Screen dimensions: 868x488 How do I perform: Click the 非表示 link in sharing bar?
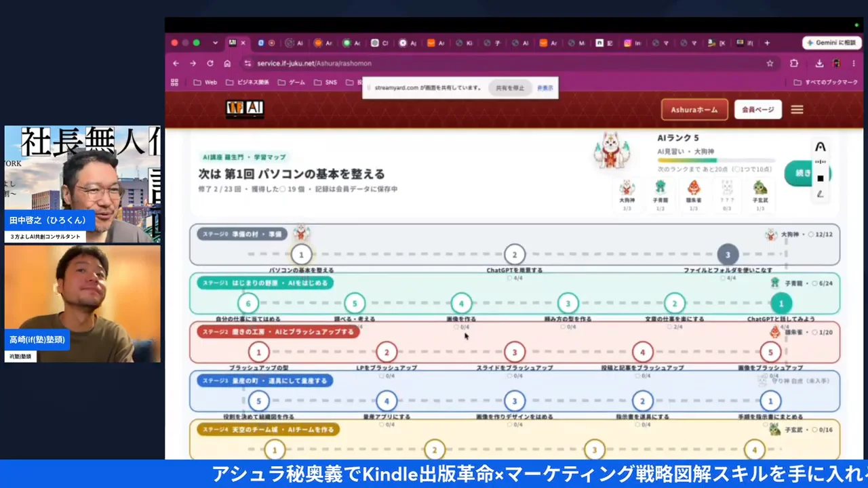[545, 88]
